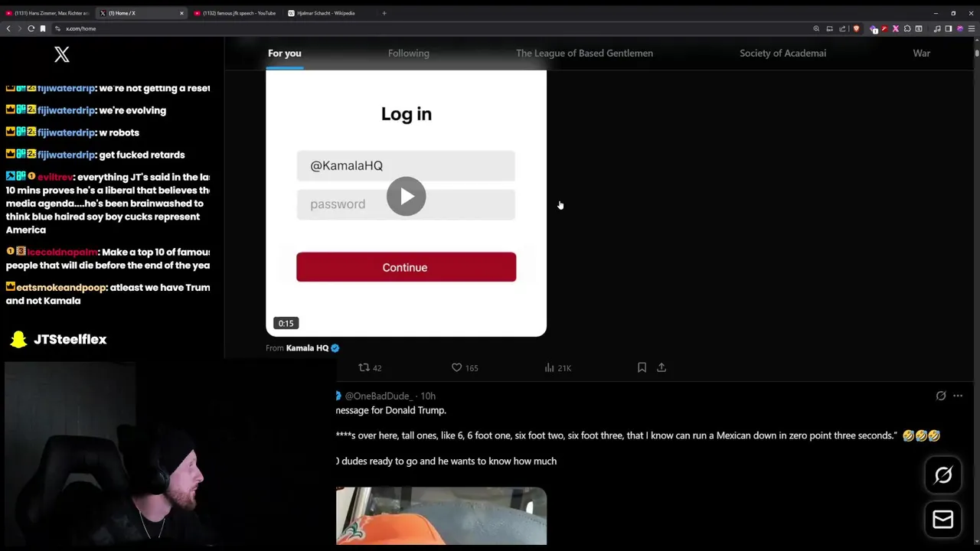This screenshot has height=551, width=980.
Task: Bookmark the Kamala HQ post
Action: tap(642, 368)
